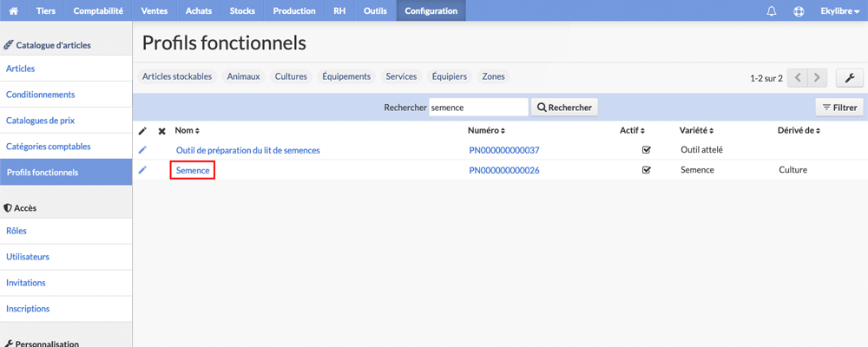Open the Outils menu

click(x=375, y=10)
